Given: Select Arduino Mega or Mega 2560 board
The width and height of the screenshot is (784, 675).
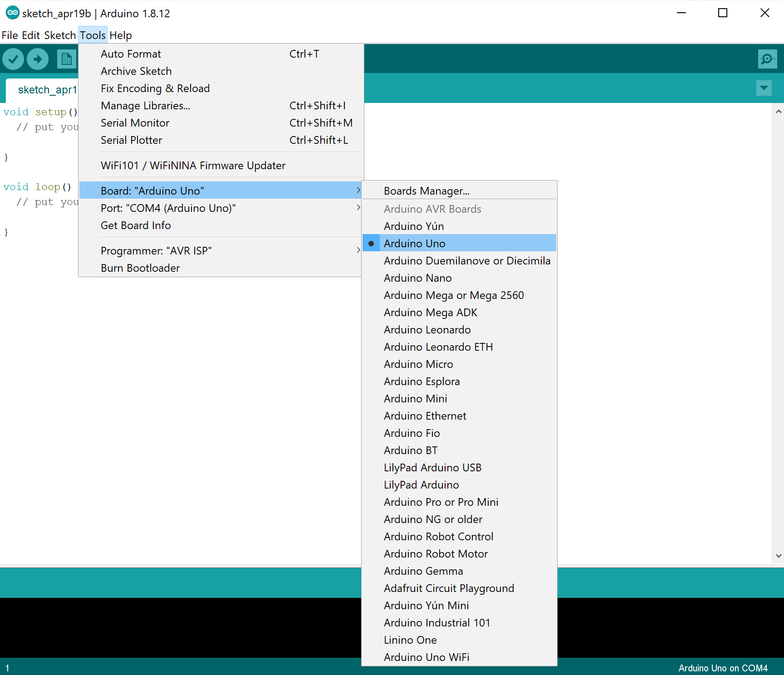Looking at the screenshot, I should 459,295.
